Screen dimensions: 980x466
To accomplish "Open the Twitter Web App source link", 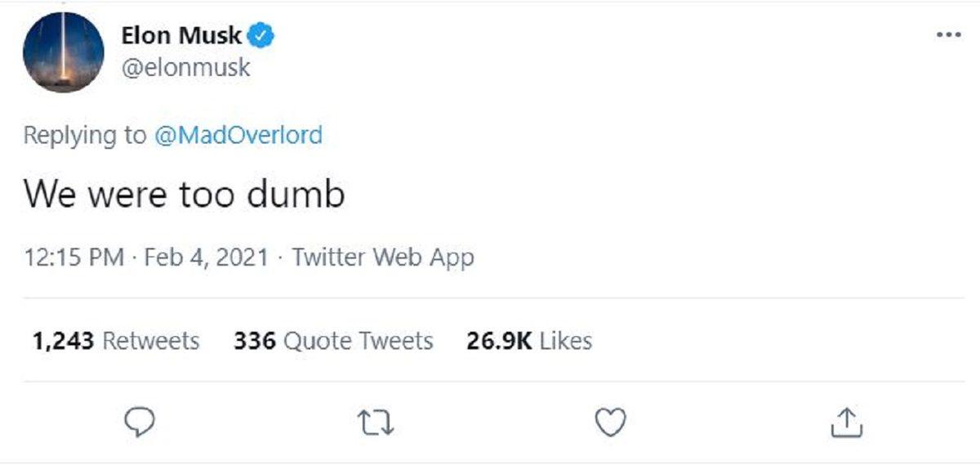I will click(x=383, y=258).
